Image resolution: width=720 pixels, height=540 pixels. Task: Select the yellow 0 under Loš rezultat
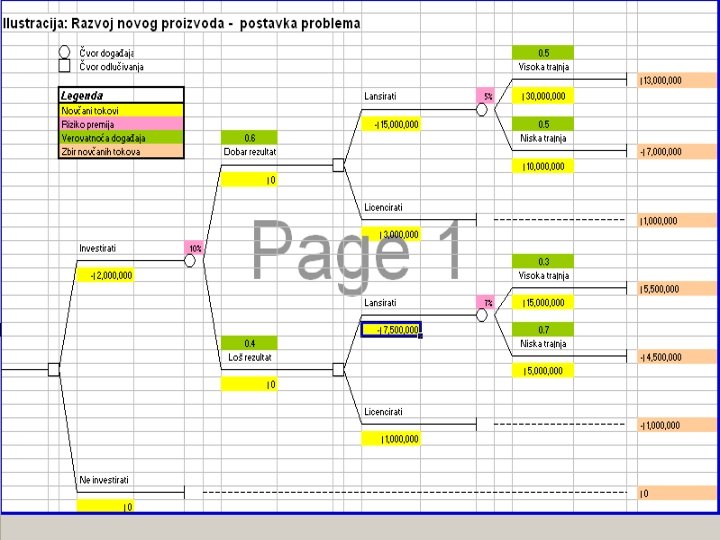coord(249,384)
